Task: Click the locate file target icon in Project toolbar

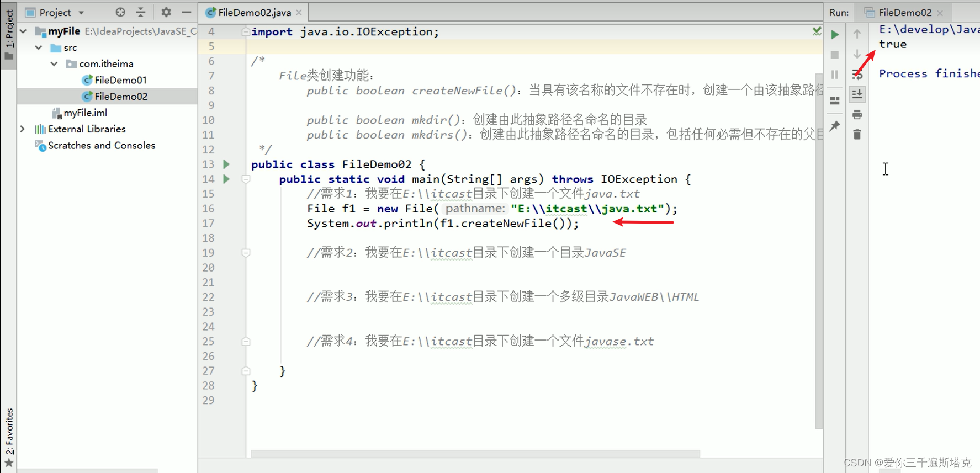Action: [120, 12]
